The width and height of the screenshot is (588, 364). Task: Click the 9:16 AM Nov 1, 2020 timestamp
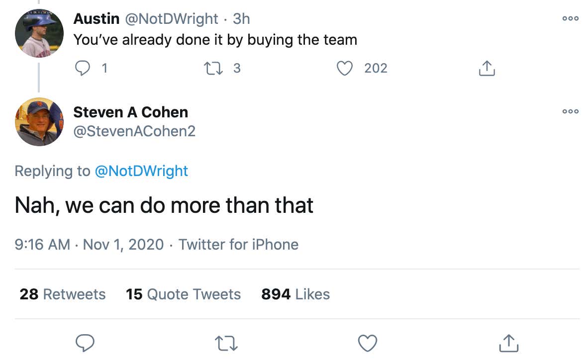point(89,245)
